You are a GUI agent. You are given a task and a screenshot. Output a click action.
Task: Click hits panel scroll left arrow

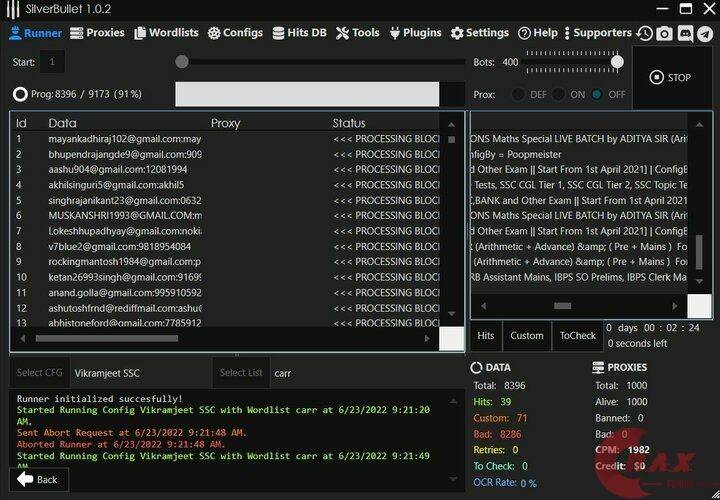tap(483, 306)
